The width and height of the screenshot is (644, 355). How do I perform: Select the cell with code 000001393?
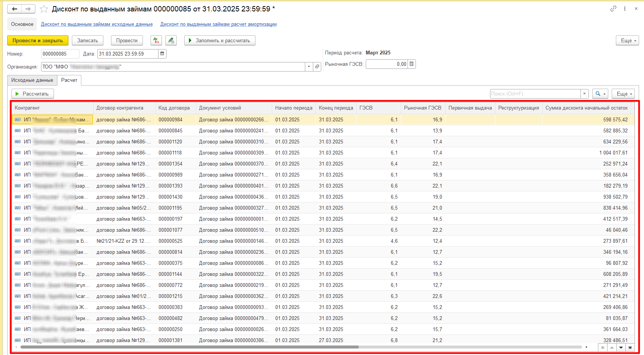tap(175, 186)
